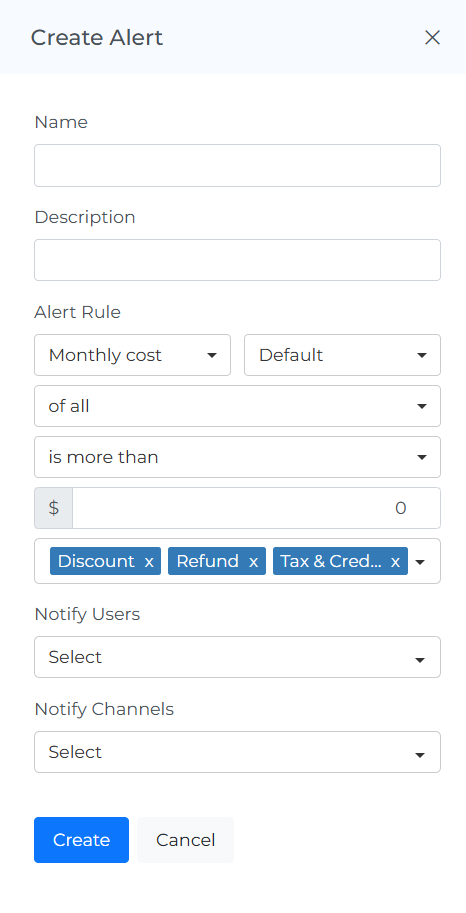The width and height of the screenshot is (466, 913).
Task: Expand the 'of all' dropdown
Action: 238,406
